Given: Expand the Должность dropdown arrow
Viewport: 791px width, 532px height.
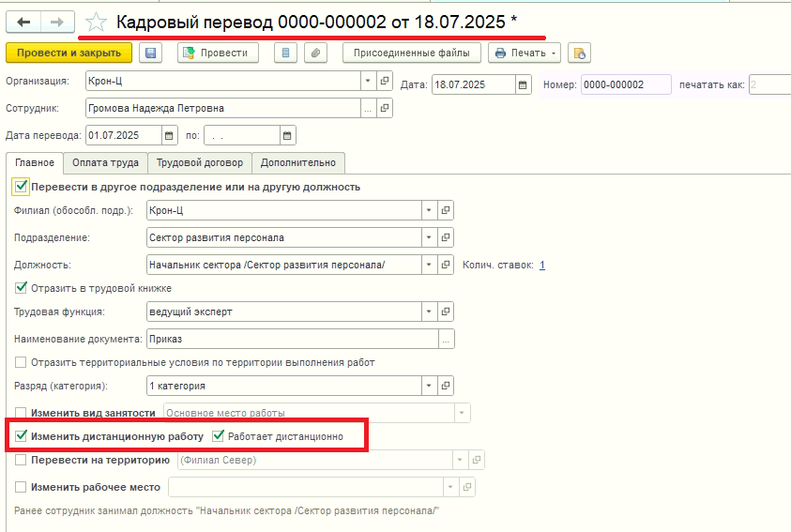Looking at the screenshot, I should point(429,265).
